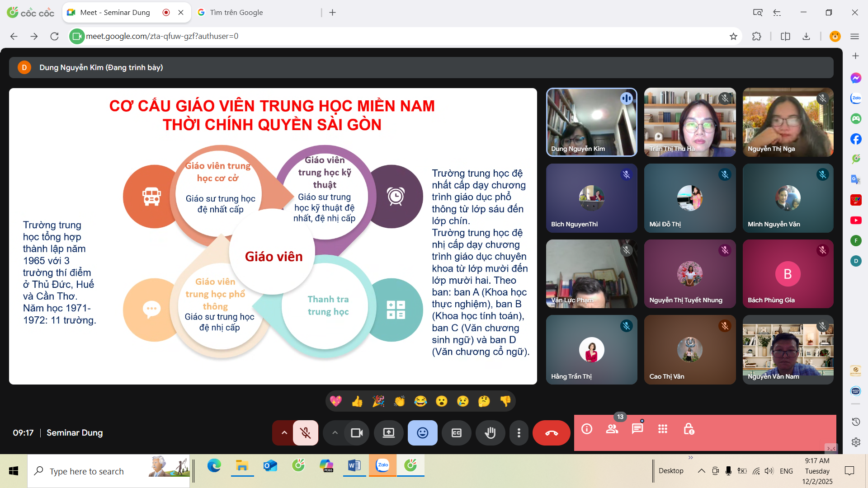
Task: Open the meeting details info icon
Action: [587, 429]
